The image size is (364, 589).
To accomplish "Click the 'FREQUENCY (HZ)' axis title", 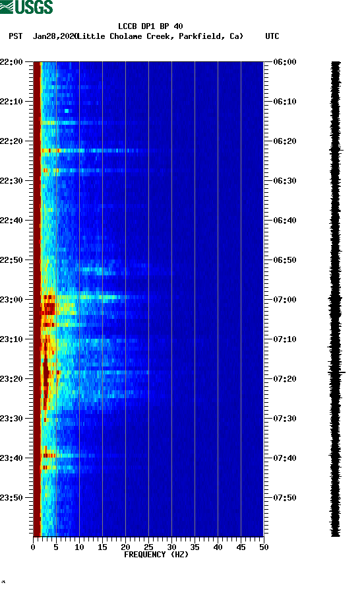I will pyautogui.click(x=156, y=555).
